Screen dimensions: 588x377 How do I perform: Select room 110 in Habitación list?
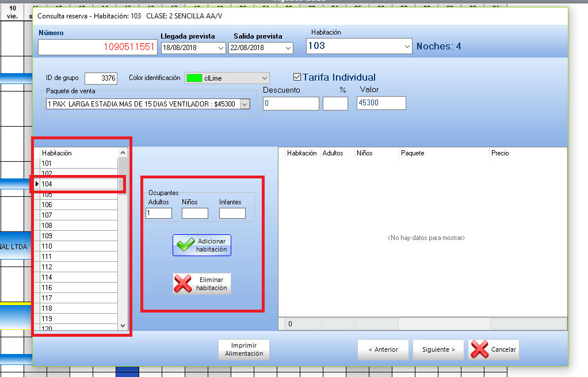click(79, 246)
